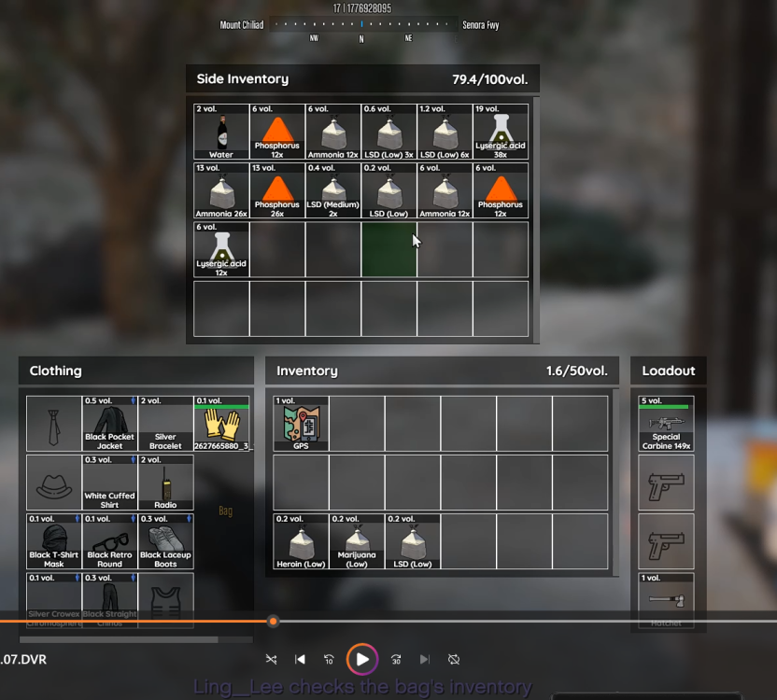
Task: Skip to the next video
Action: pyautogui.click(x=425, y=659)
